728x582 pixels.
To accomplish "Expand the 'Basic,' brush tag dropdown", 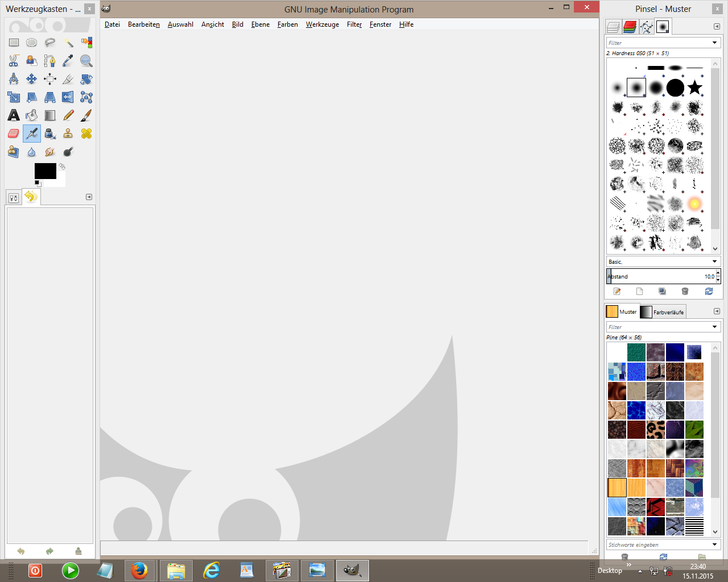I will (x=714, y=261).
